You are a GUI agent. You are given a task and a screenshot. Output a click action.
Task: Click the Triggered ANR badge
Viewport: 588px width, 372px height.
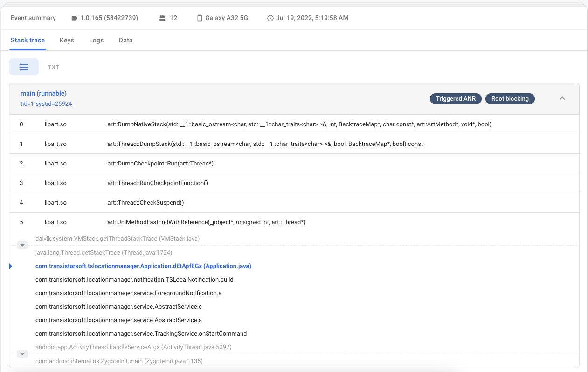point(456,99)
